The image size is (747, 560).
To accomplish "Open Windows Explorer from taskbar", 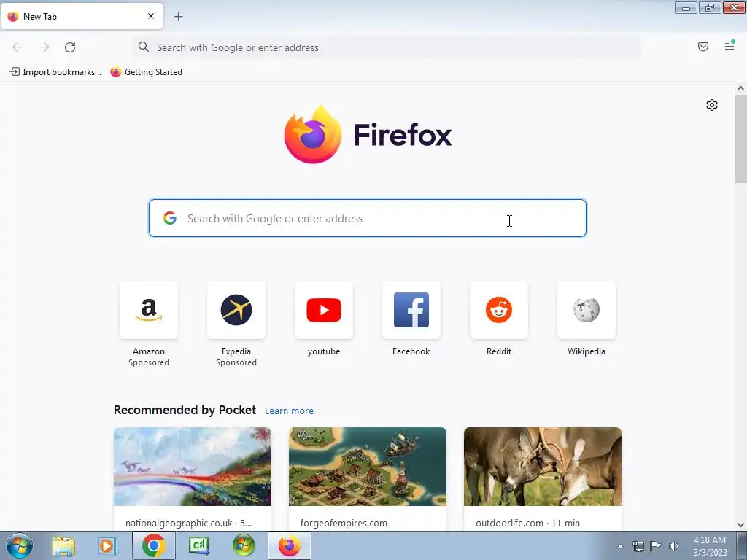I will (63, 545).
